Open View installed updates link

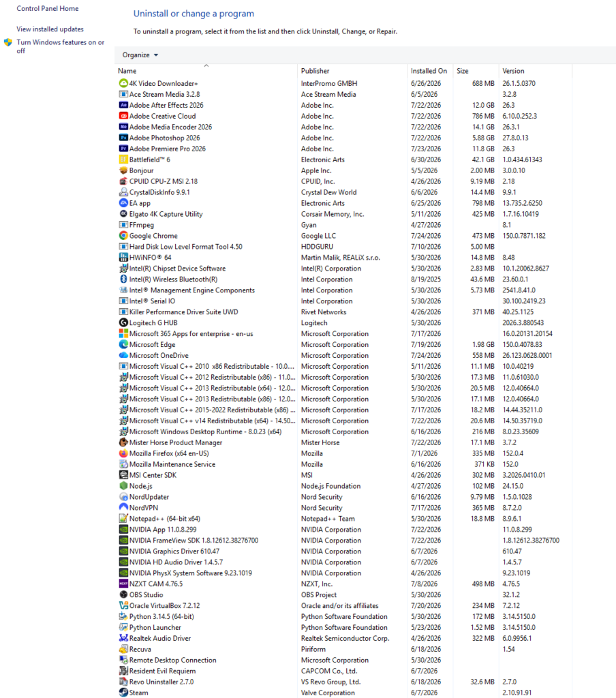click(x=50, y=29)
